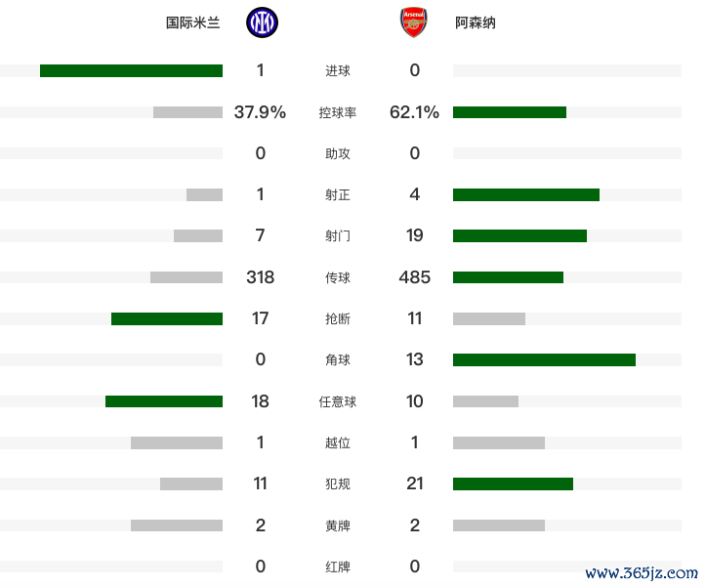
Task: Click Arsenal's green corner kicks bar
Action: (x=544, y=359)
